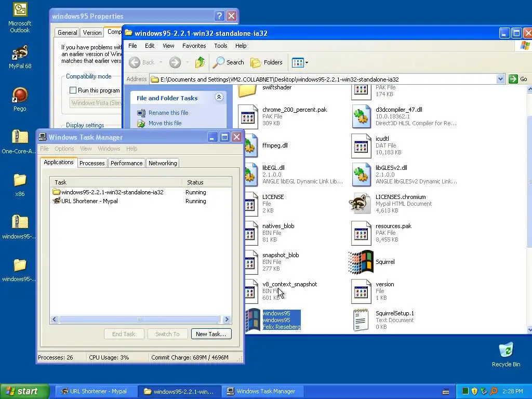Open the Help menu in Explorer
The height and width of the screenshot is (399, 532).
point(241,46)
